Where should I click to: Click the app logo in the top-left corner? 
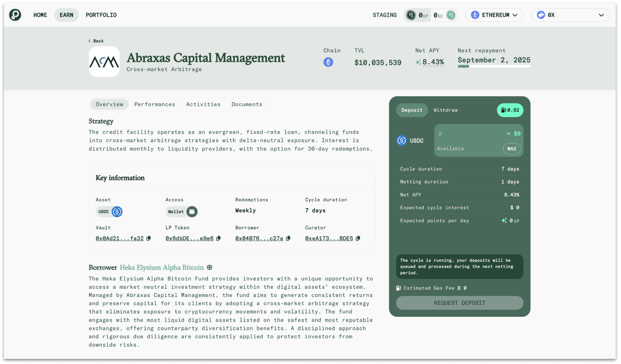(x=15, y=15)
